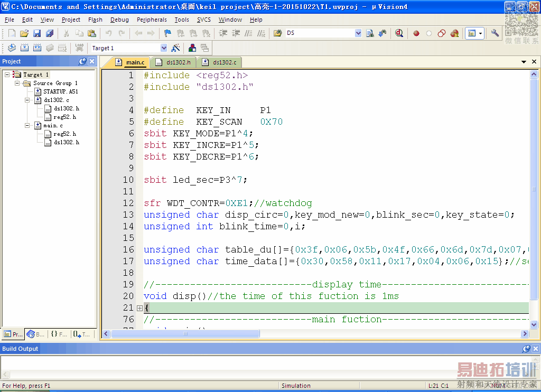Viewport: 541px width, 392px height.
Task: Pin the Build Output panel with pushpin
Action: point(526,349)
